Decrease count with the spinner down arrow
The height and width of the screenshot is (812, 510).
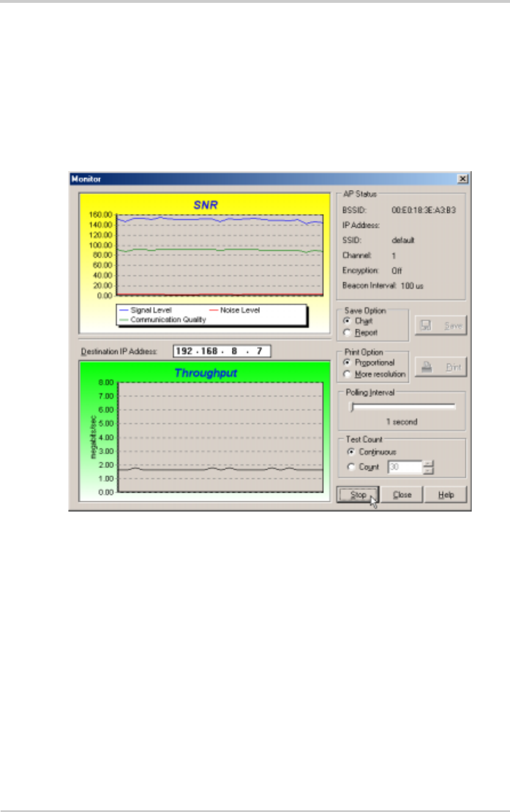click(428, 471)
